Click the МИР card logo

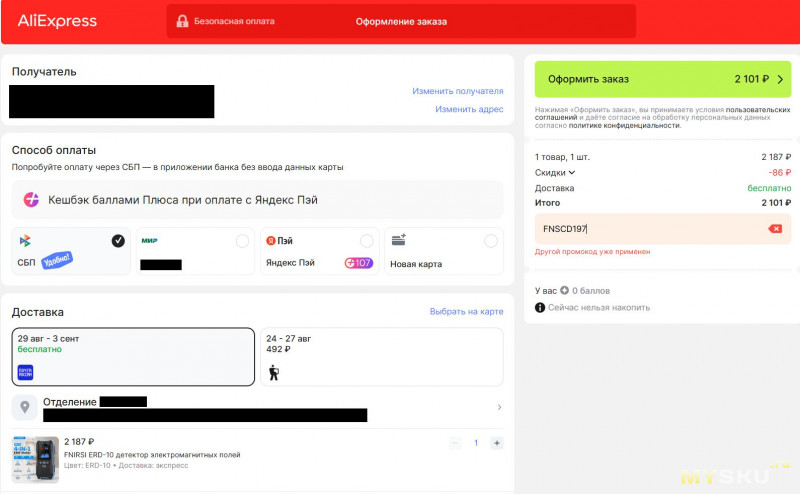point(149,240)
